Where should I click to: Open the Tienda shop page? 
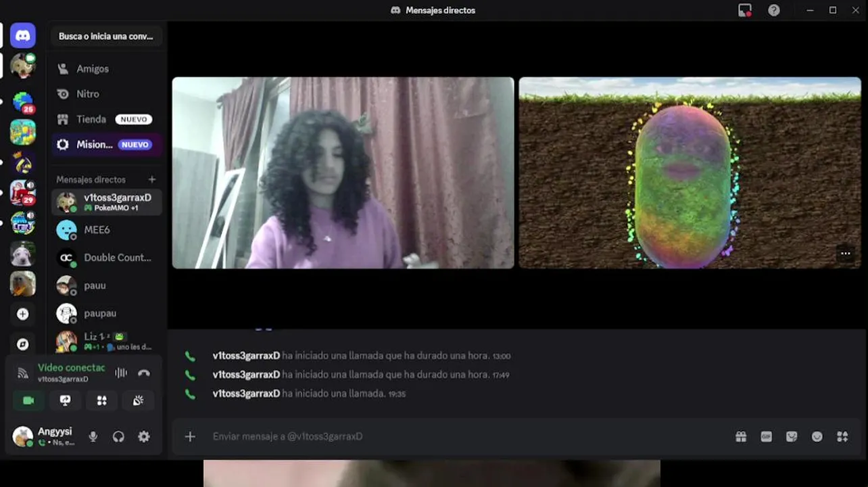[106, 119]
